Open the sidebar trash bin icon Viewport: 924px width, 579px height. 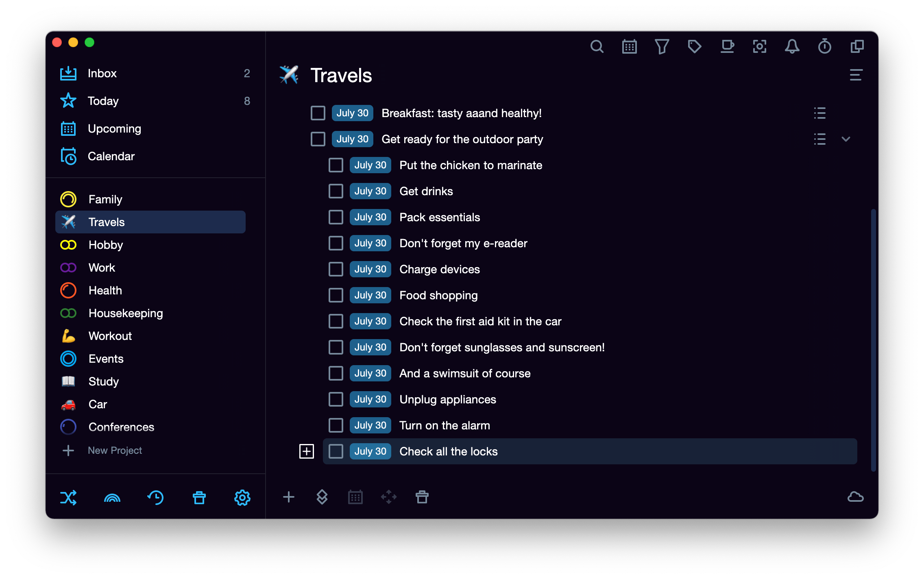point(199,498)
